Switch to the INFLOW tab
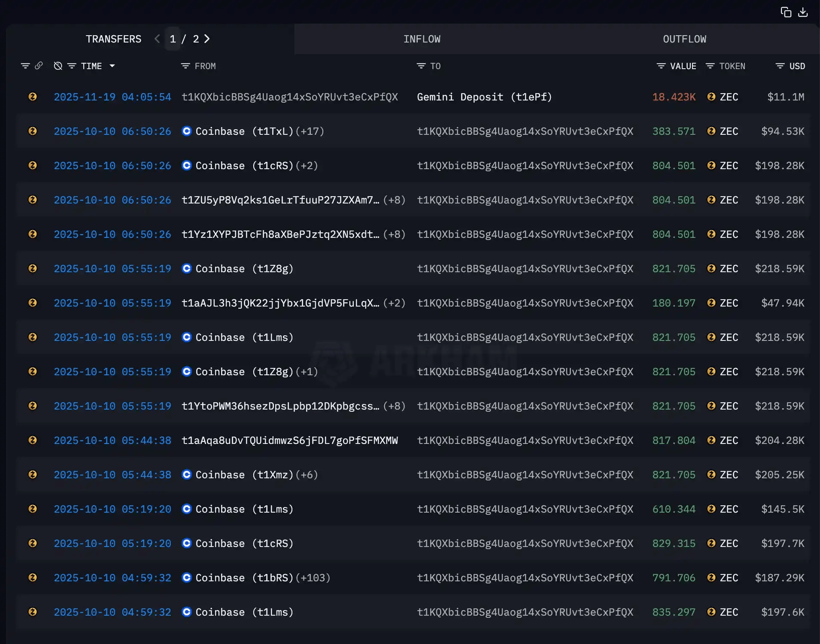The height and width of the screenshot is (644, 820). pyautogui.click(x=422, y=39)
